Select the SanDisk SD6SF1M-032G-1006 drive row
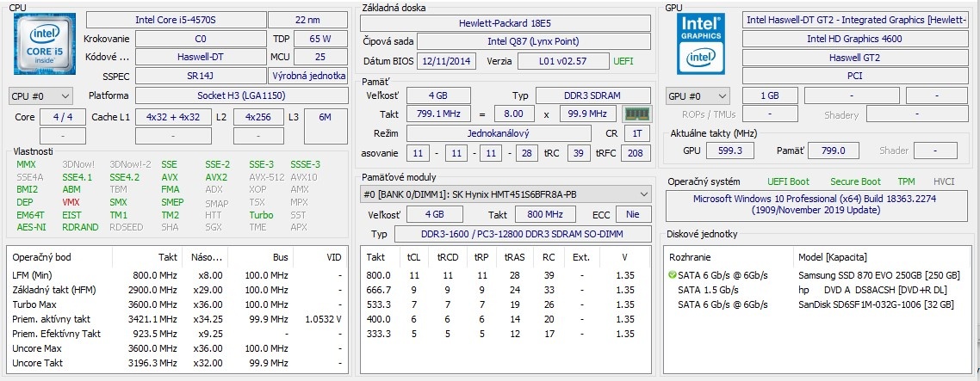This screenshot has width=980, height=381. point(816,304)
